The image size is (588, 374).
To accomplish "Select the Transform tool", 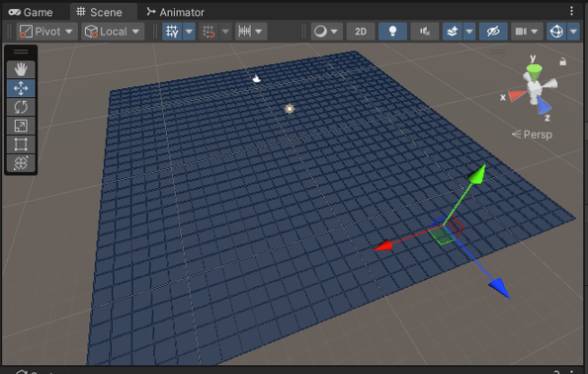I will [x=21, y=163].
